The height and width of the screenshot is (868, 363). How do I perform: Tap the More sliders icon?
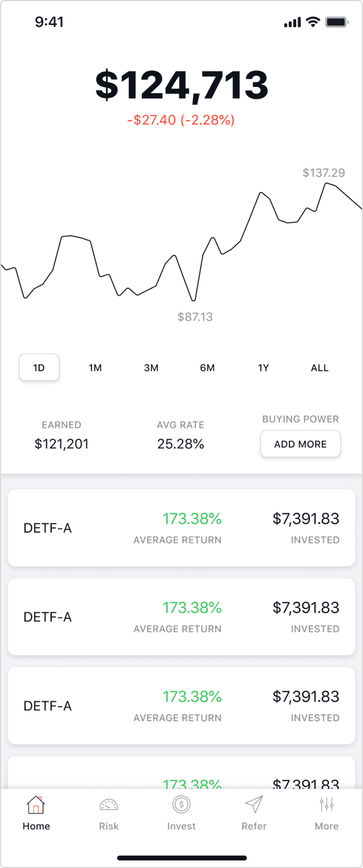[x=327, y=805]
